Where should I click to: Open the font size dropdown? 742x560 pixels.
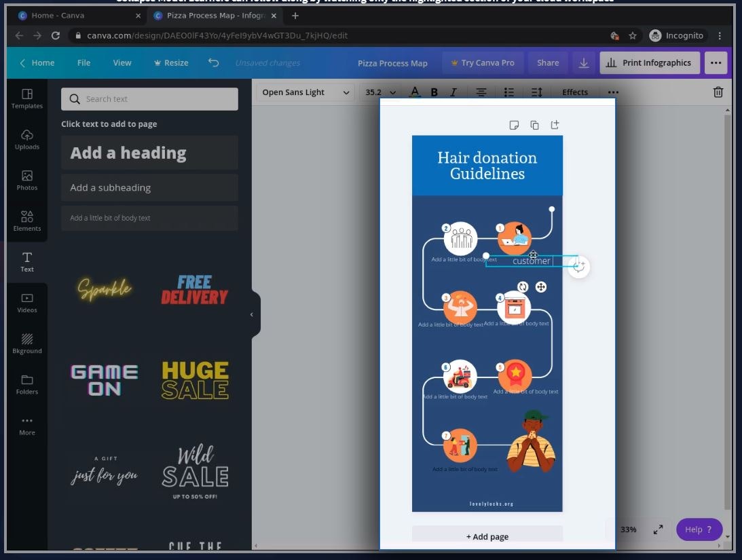pos(379,92)
